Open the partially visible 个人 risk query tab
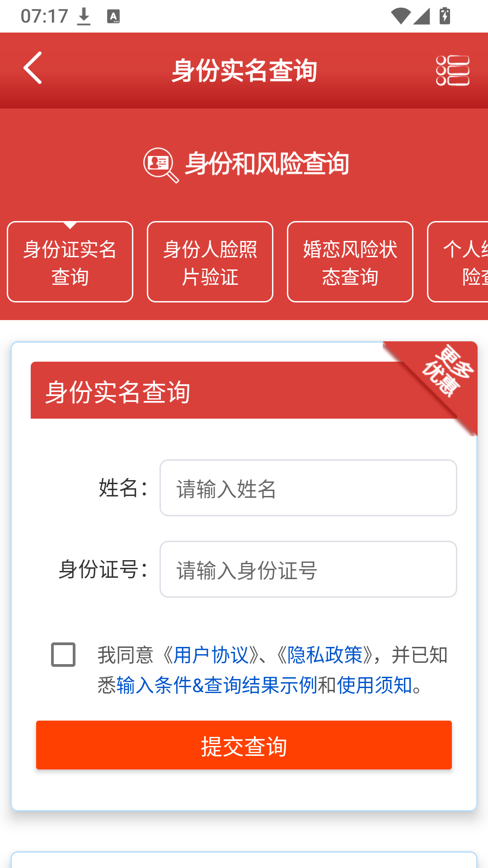 458,262
